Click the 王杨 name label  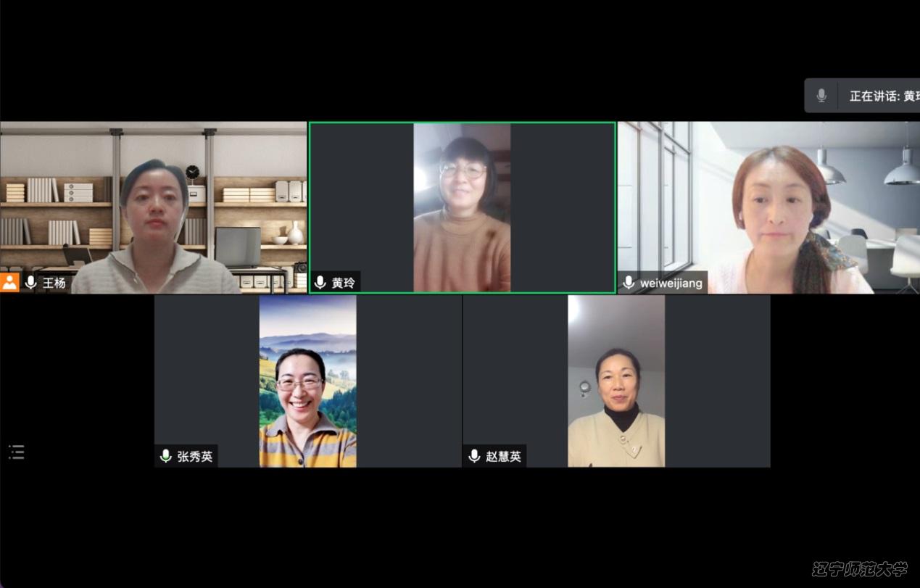pos(54,283)
